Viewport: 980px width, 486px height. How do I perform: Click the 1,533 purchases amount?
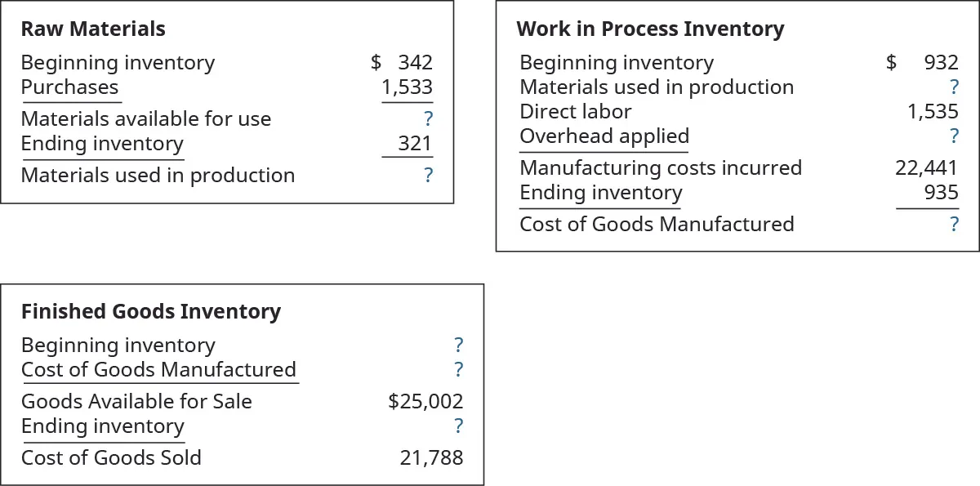407,87
